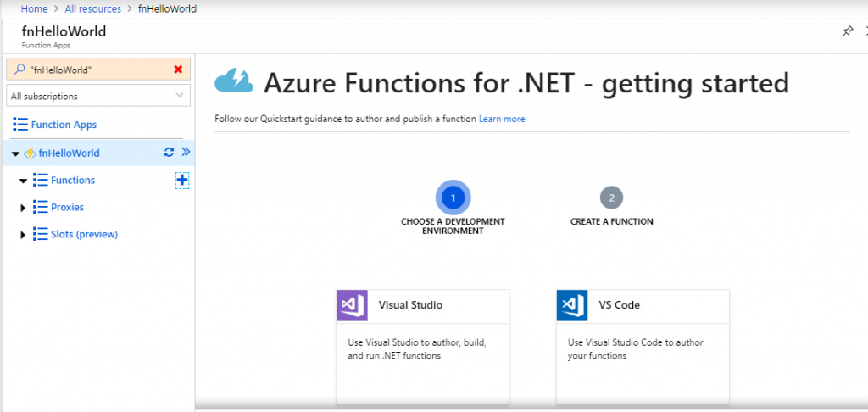868x412 pixels.
Task: Pin the fnHelloWorld blade
Action: pyautogui.click(x=848, y=31)
